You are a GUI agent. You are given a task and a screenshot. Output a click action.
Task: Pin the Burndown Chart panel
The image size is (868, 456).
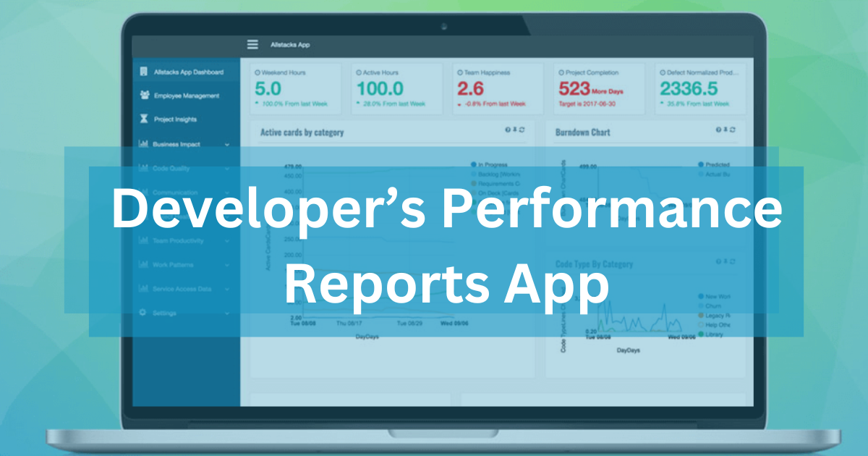pos(726,130)
